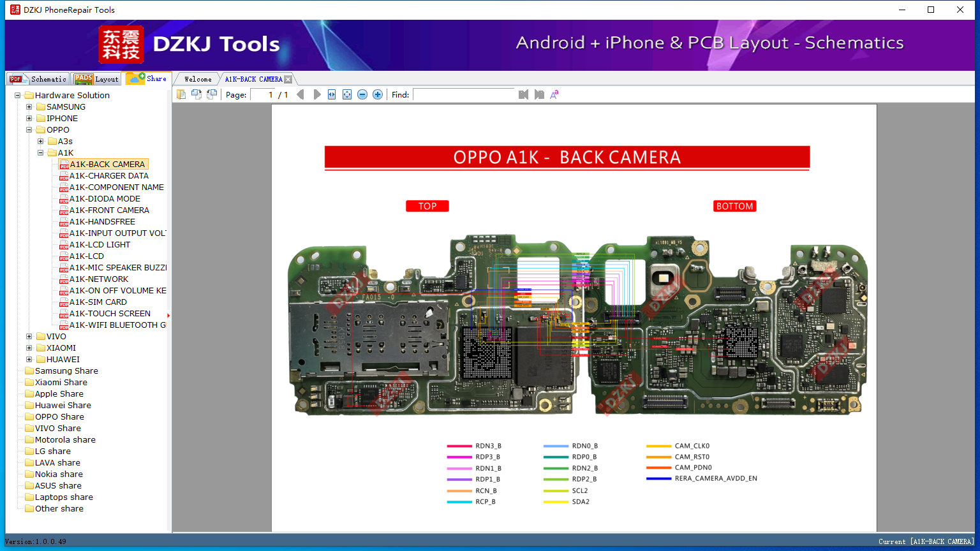980x551 pixels.
Task: Expand the IPHONE folder
Action: click(x=29, y=119)
